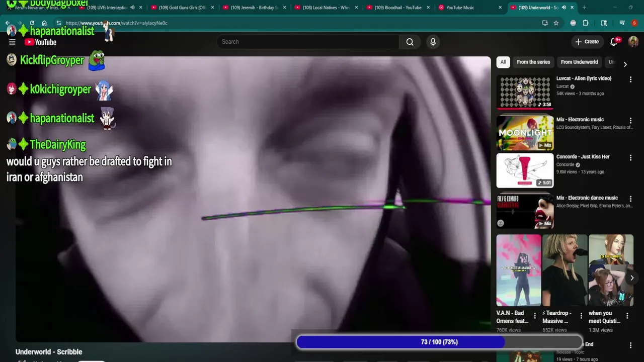This screenshot has height=362, width=644.
Task: Select the 'From Underworld' chip
Action: point(579,62)
